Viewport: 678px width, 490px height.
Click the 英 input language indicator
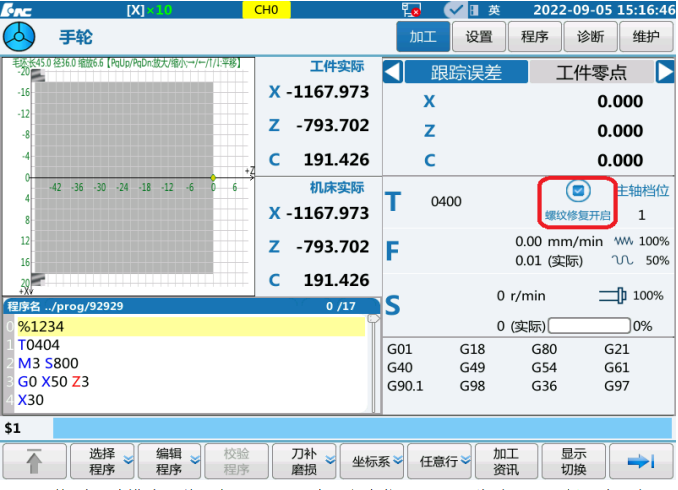[x=494, y=10]
